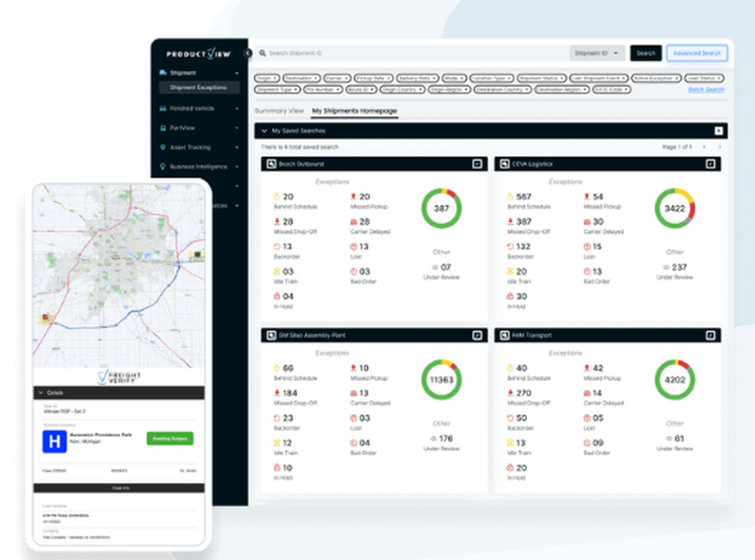The width and height of the screenshot is (755, 560).
Task: Click the saved-search icon on PAM Transport header
Action: pos(504,335)
